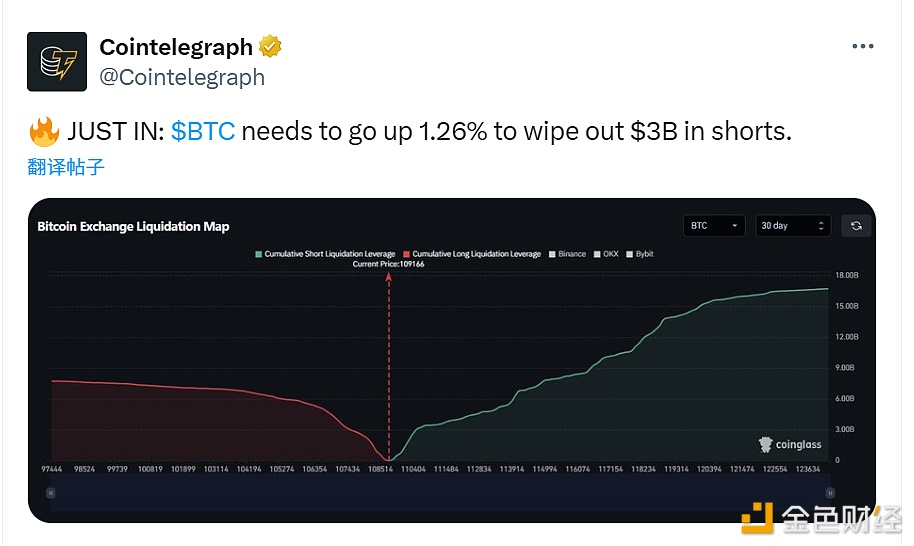Toggle the Bybit legend series
This screenshot has height=546, width=914.
click(x=639, y=254)
